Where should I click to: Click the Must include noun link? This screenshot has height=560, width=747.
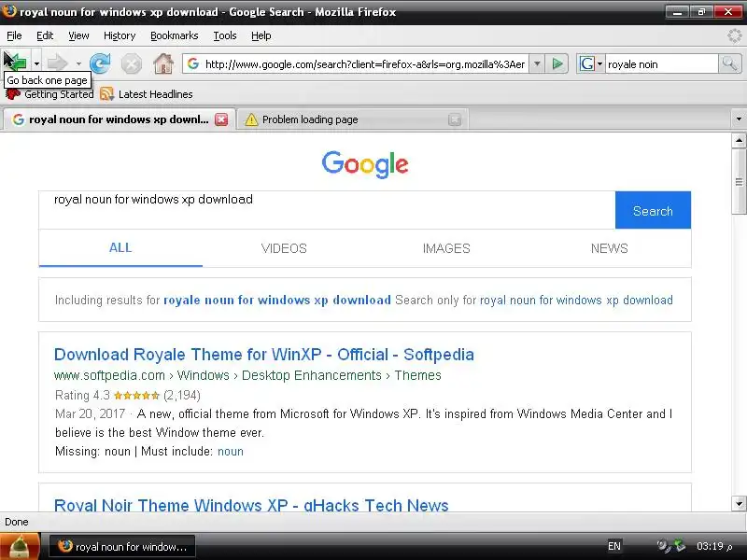(x=231, y=452)
